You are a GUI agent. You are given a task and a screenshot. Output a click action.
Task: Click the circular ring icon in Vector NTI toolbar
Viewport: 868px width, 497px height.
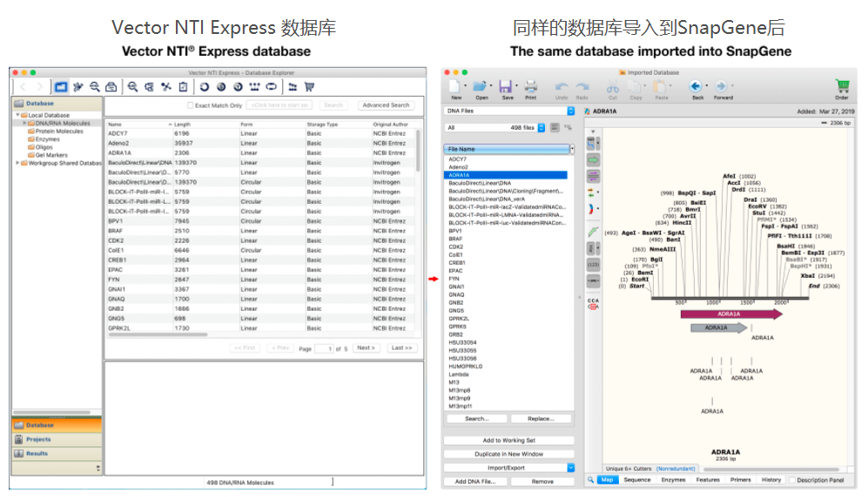click(x=205, y=87)
